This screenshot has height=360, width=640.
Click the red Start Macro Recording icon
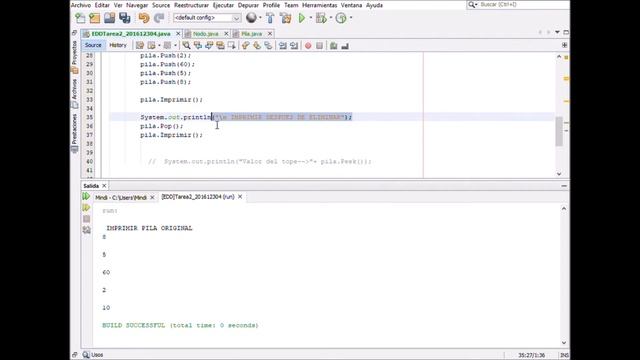click(x=308, y=46)
